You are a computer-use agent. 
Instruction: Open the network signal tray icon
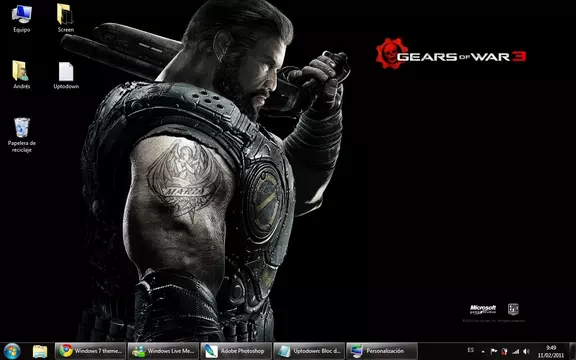click(x=516, y=352)
